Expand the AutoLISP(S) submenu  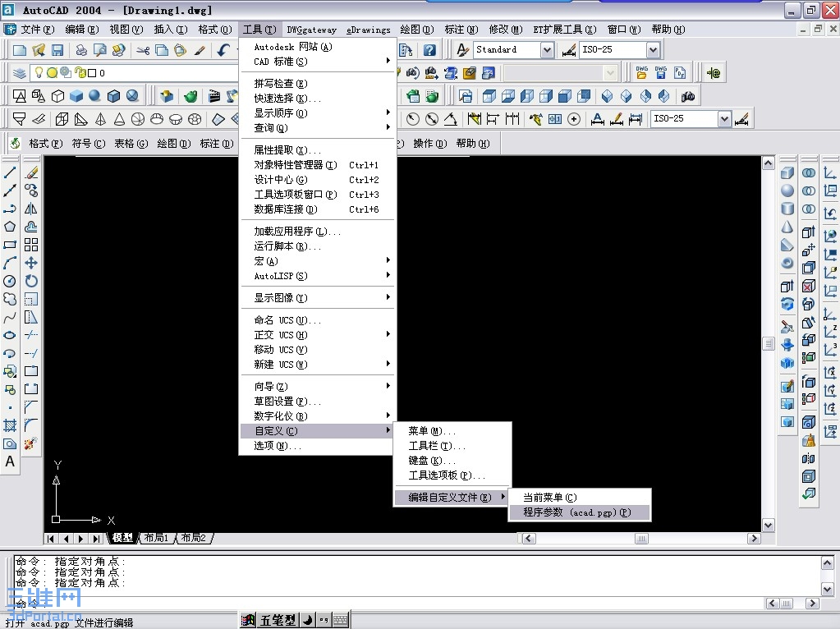(x=319, y=276)
